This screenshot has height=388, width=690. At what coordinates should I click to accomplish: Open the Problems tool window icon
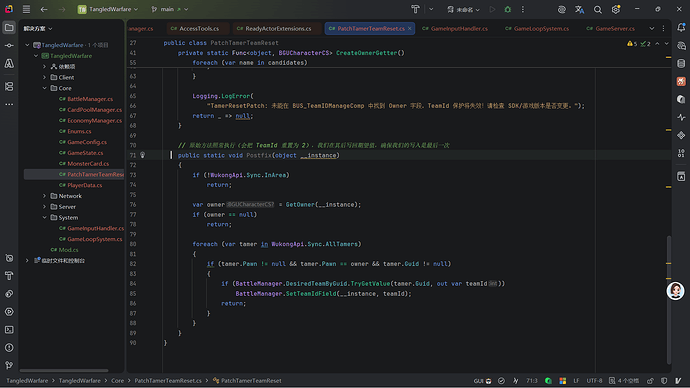[x=9, y=348]
